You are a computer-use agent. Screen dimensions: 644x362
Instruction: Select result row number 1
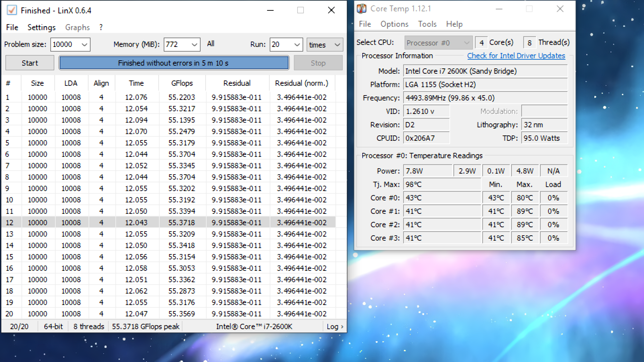click(168, 97)
